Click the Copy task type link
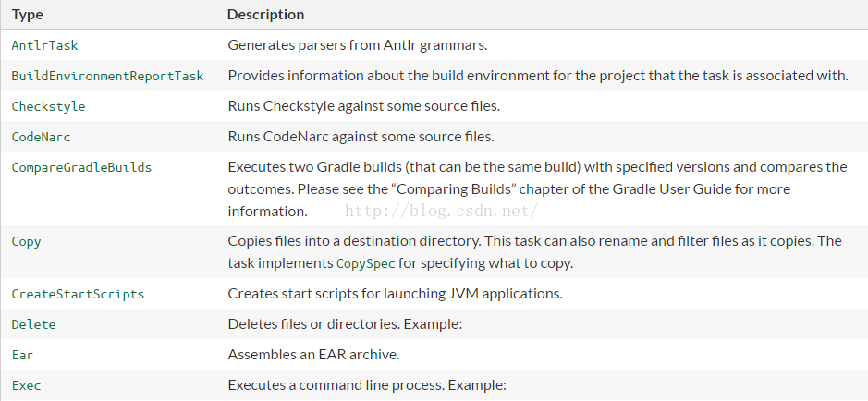The width and height of the screenshot is (868, 401). click(x=26, y=241)
